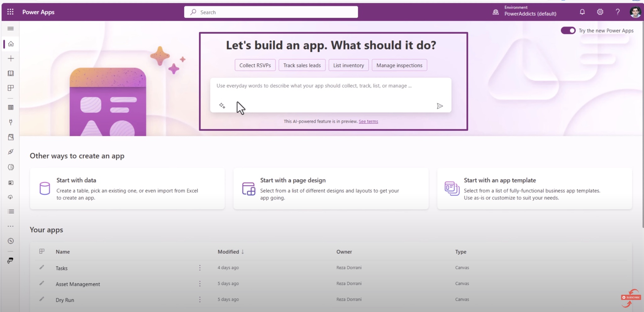Open the notifications bell
The height and width of the screenshot is (312, 644).
[582, 12]
